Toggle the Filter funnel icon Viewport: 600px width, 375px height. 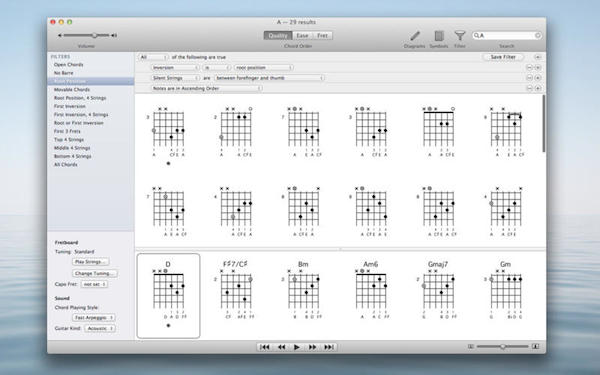pos(460,36)
